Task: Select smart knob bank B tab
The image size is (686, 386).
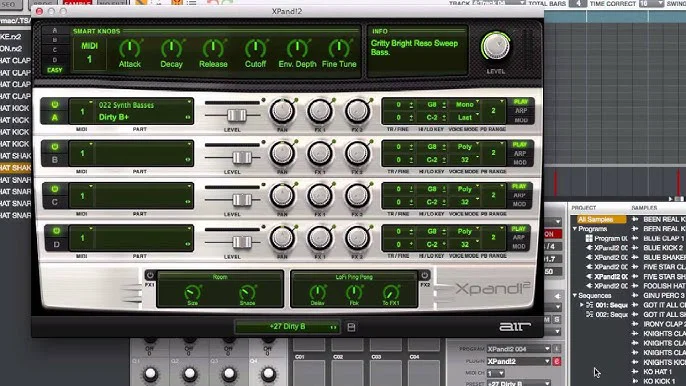Action: click(55, 40)
